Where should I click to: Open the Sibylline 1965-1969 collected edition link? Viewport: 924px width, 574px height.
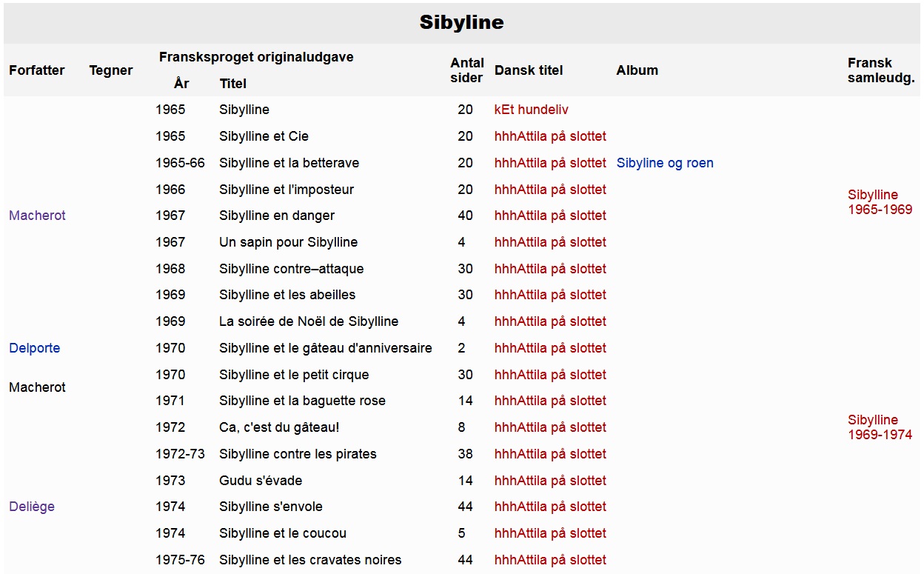880,202
